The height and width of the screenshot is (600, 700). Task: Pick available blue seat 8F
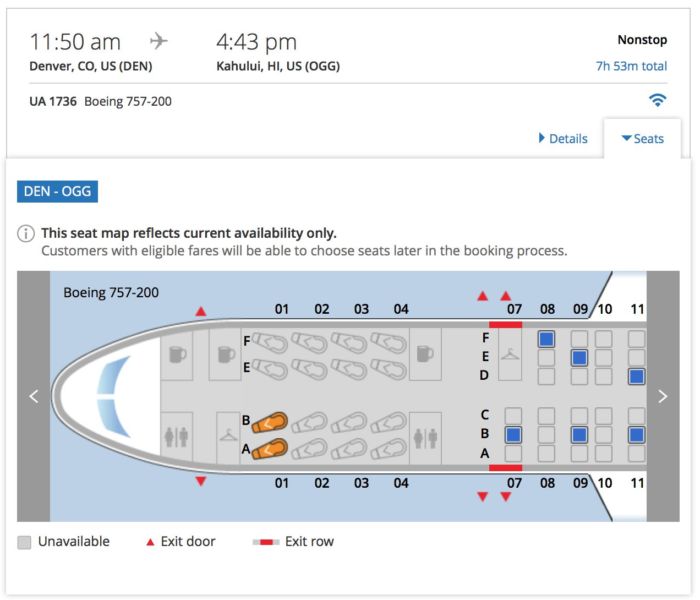tap(546, 340)
